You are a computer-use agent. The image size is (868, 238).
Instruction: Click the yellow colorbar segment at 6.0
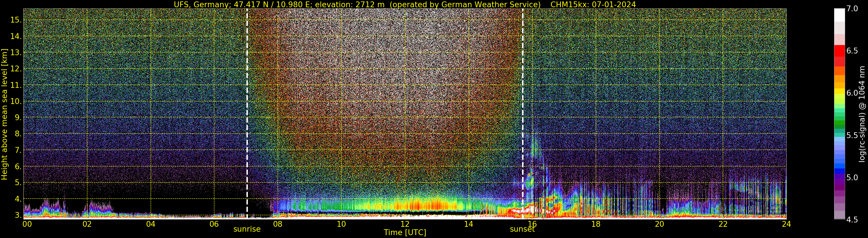839,91
